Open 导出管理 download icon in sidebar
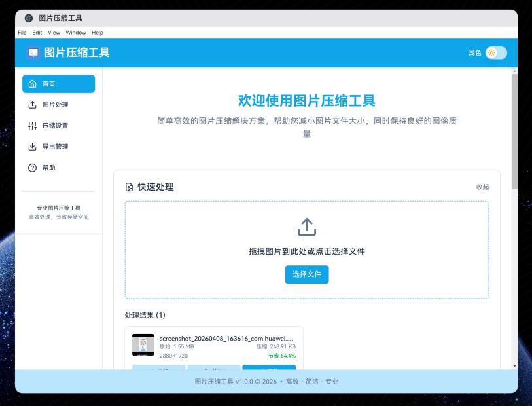The height and width of the screenshot is (406, 532). pos(32,147)
